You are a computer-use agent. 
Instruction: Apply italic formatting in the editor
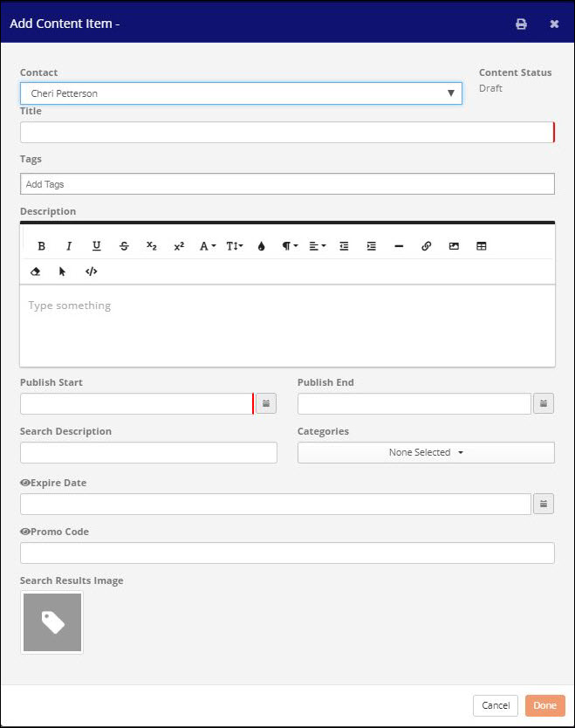click(69, 246)
